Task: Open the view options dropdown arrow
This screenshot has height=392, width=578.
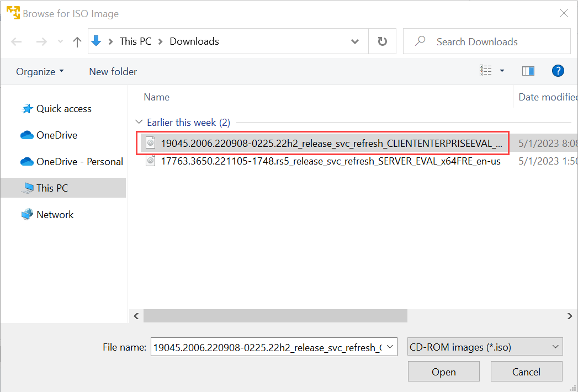Action: pos(502,71)
